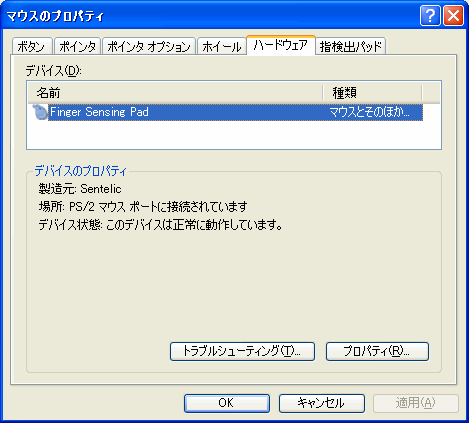Close the マウスのプロパティ dialog
This screenshot has width=469, height=423.
click(453, 15)
